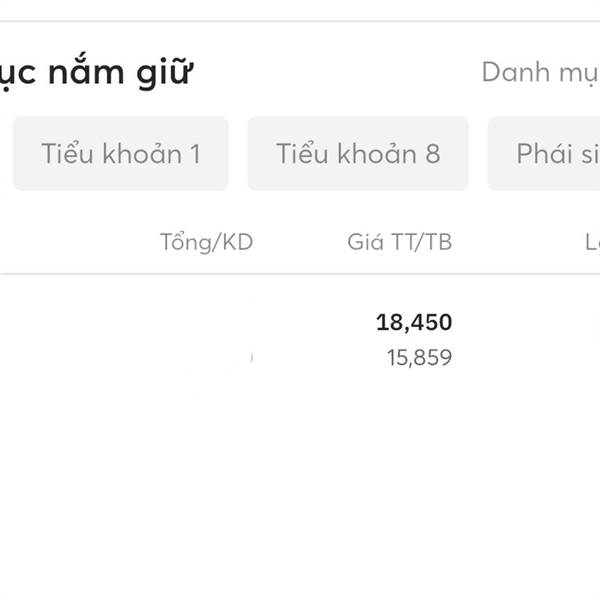Sort by the Tổng/KD column header
The image size is (600, 600).
206,242
